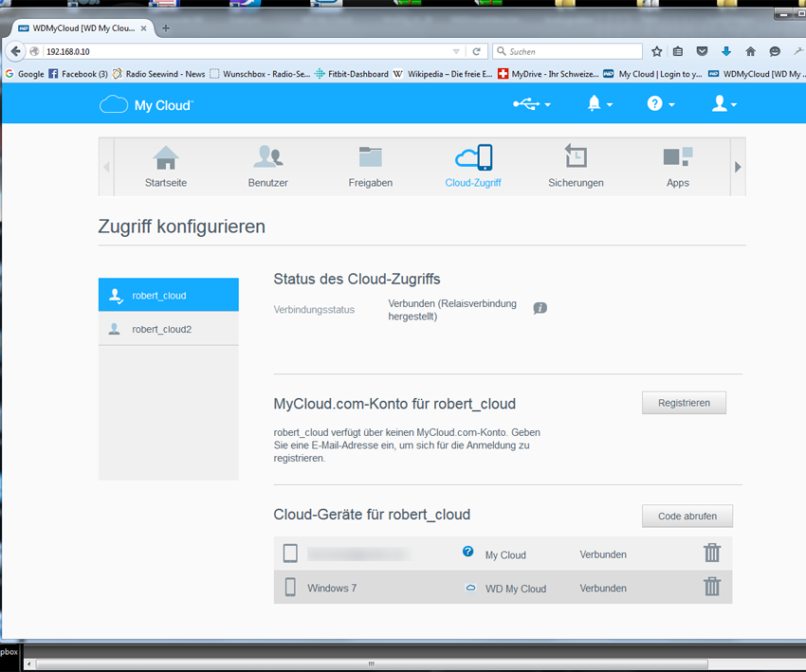Select the WDMyCloud browser tab

click(x=82, y=28)
